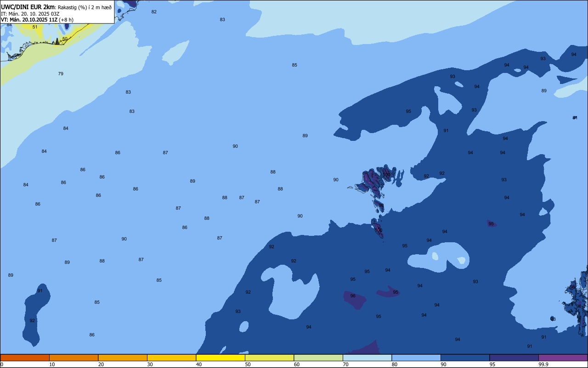Click the humidity value "82" on the map
The height and width of the screenshot is (368, 588).
(154, 12)
